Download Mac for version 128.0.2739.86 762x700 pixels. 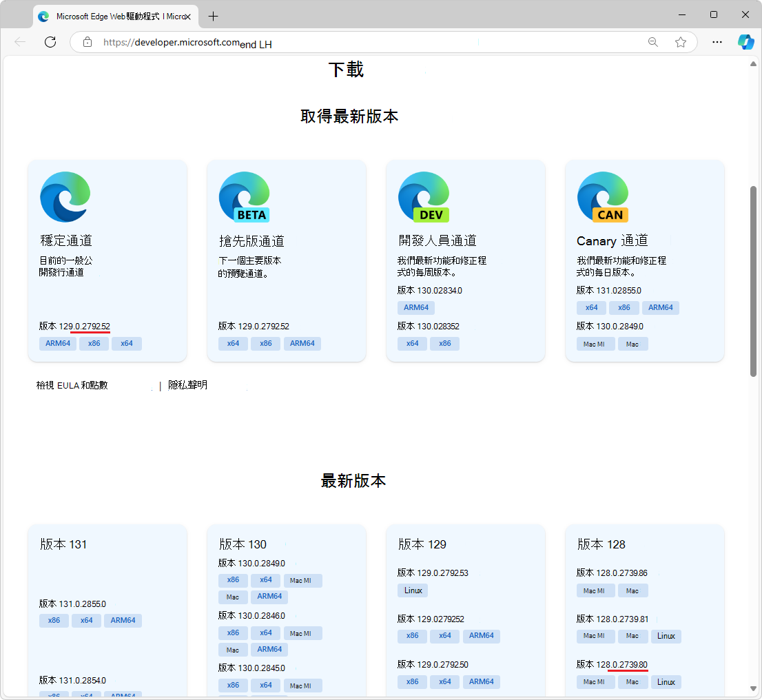[x=632, y=590]
